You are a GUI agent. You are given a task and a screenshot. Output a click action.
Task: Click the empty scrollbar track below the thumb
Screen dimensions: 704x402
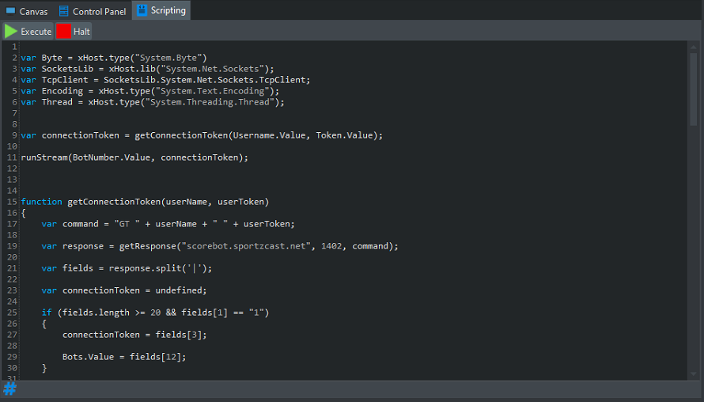pos(693,250)
